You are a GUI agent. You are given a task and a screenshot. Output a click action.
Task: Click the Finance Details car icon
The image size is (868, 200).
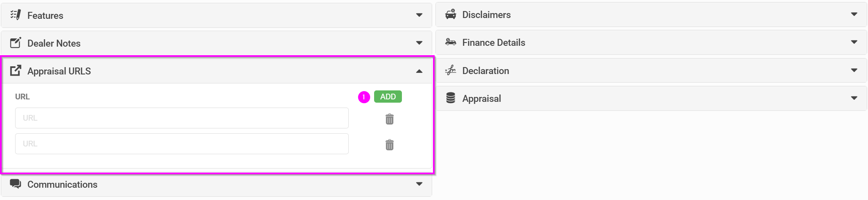(x=451, y=42)
